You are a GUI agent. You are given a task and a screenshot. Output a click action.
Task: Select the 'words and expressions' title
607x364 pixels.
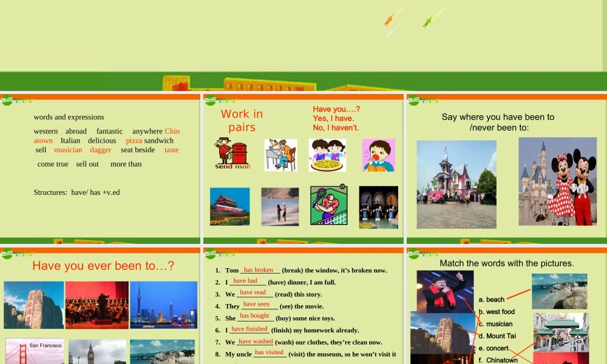tap(69, 117)
